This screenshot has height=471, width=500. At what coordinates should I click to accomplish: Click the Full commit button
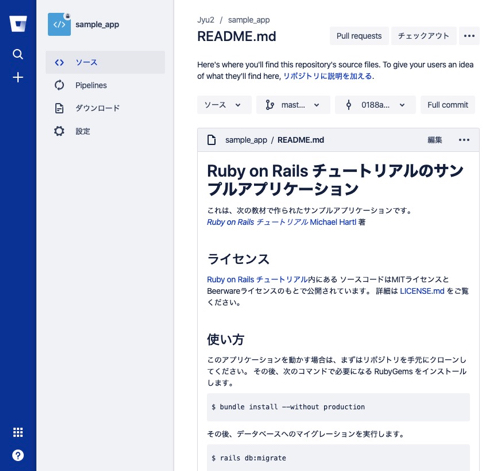point(448,105)
